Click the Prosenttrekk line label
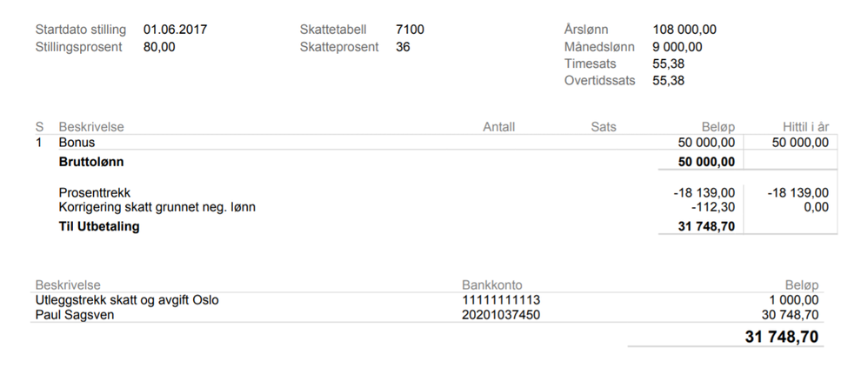 tap(95, 192)
